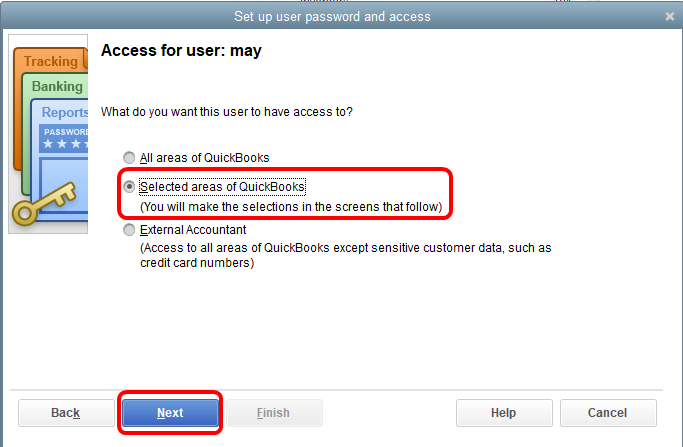683x447 pixels.
Task: Go to the previous step with Back
Action: (65, 413)
